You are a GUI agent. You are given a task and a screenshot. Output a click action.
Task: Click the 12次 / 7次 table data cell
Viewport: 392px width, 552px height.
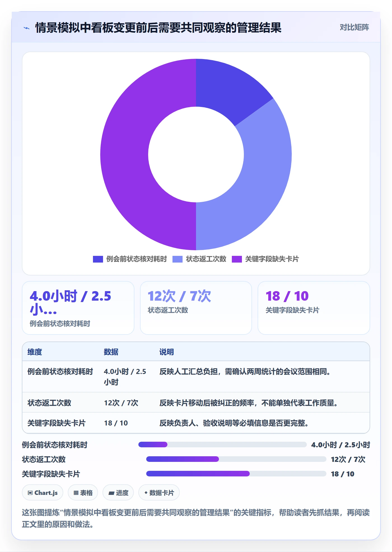point(121,403)
